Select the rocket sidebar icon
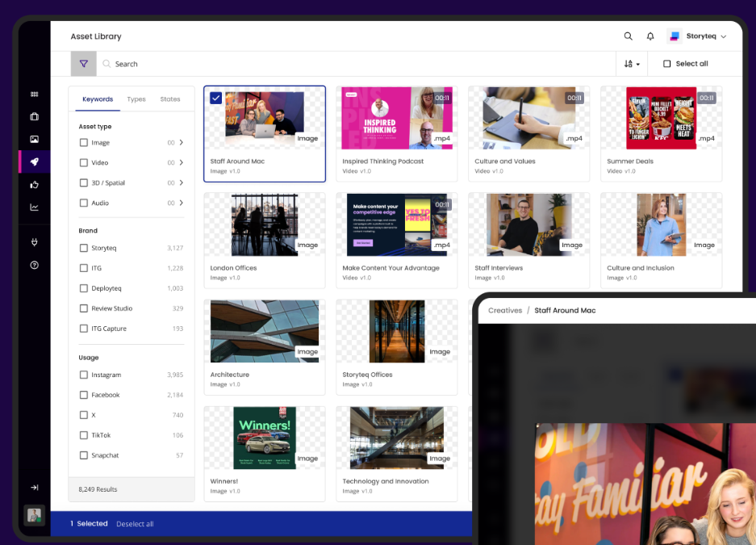This screenshot has width=756, height=545. click(34, 161)
